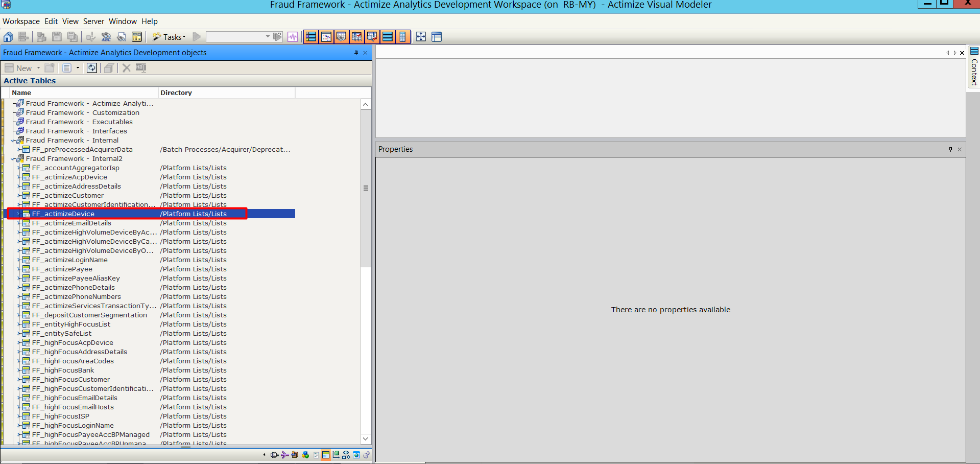
Task: Click the tree list down scrollbar arrow
Action: coord(365,438)
